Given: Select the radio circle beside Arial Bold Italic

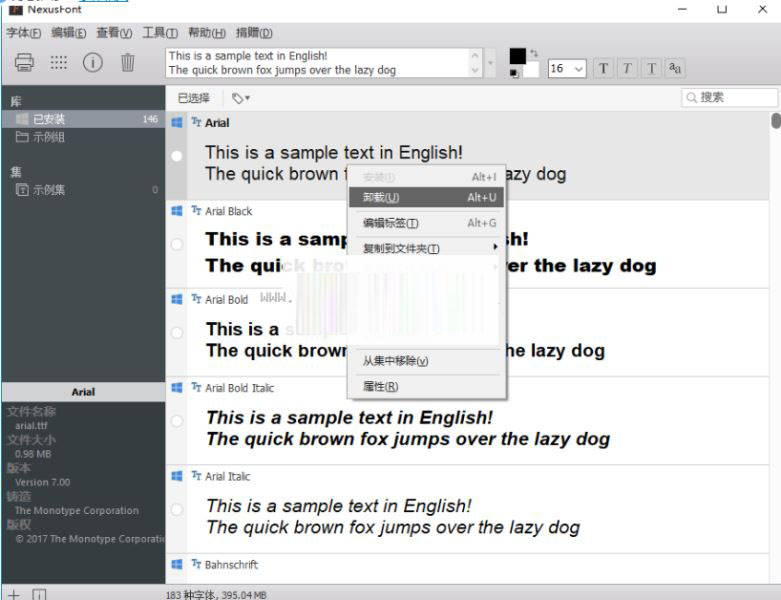Looking at the screenshot, I should tap(177, 421).
